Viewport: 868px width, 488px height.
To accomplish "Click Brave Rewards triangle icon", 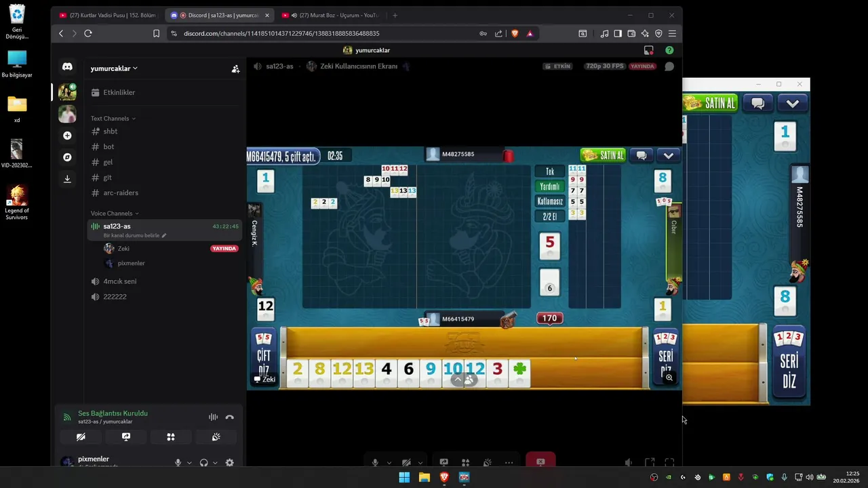I will point(530,33).
